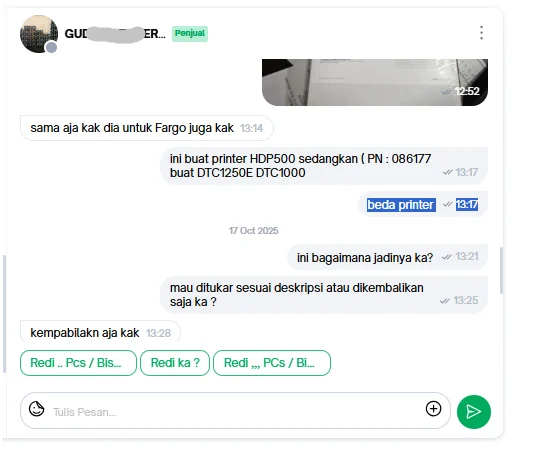Select quick reply 'Redi ,,, PCs / Bi...'
Screen dimensions: 535x463
point(272,363)
